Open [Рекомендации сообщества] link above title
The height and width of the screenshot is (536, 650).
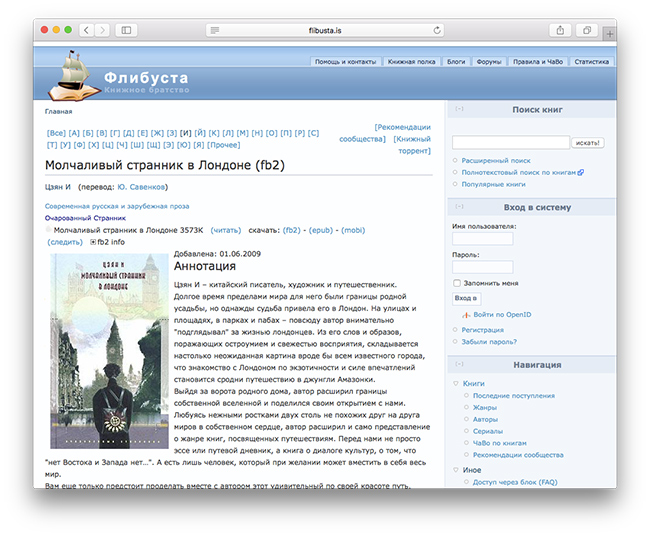tap(386, 133)
